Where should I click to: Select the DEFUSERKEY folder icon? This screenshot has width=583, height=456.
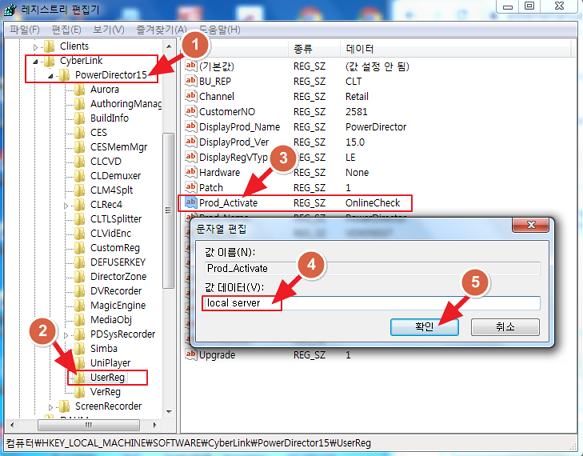coord(79,263)
